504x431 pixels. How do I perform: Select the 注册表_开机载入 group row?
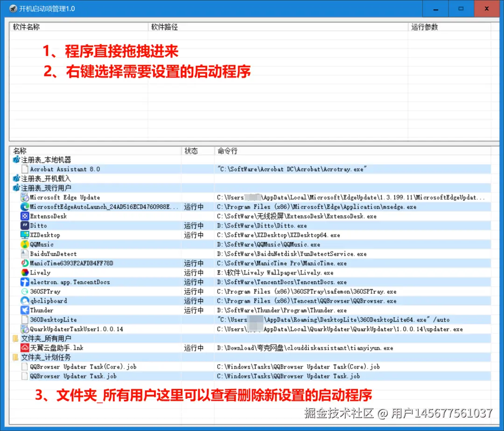pyautogui.click(x=251, y=178)
